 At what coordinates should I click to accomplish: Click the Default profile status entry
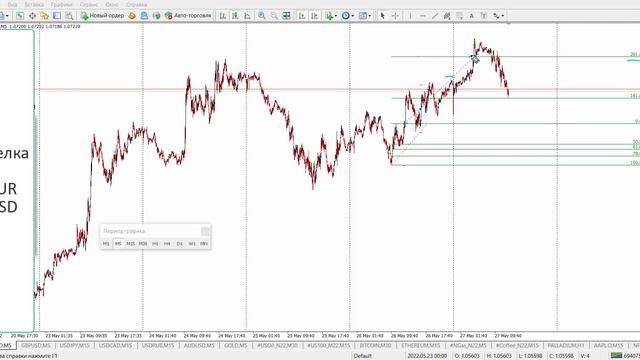pos(362,356)
